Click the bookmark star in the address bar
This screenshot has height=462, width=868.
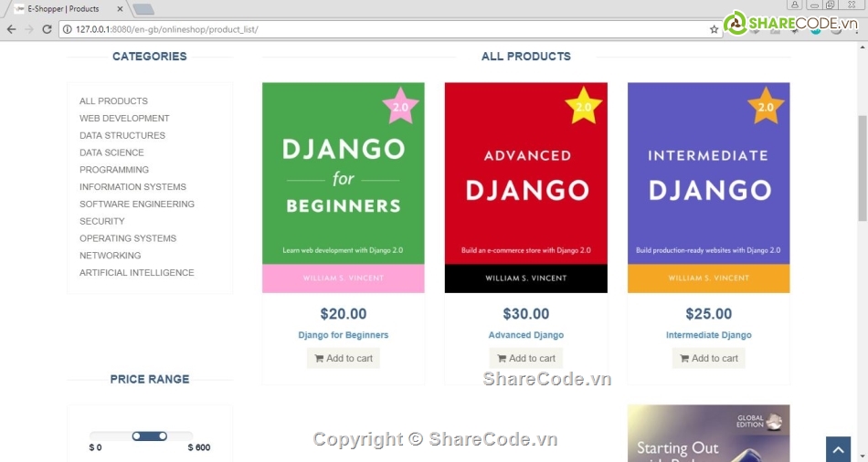tap(715, 29)
